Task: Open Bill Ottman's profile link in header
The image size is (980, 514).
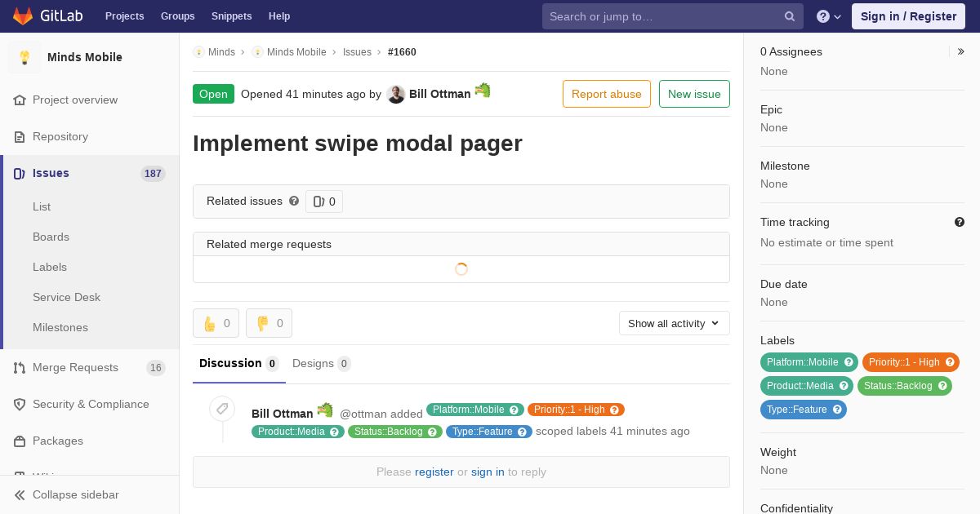Action: pos(440,94)
